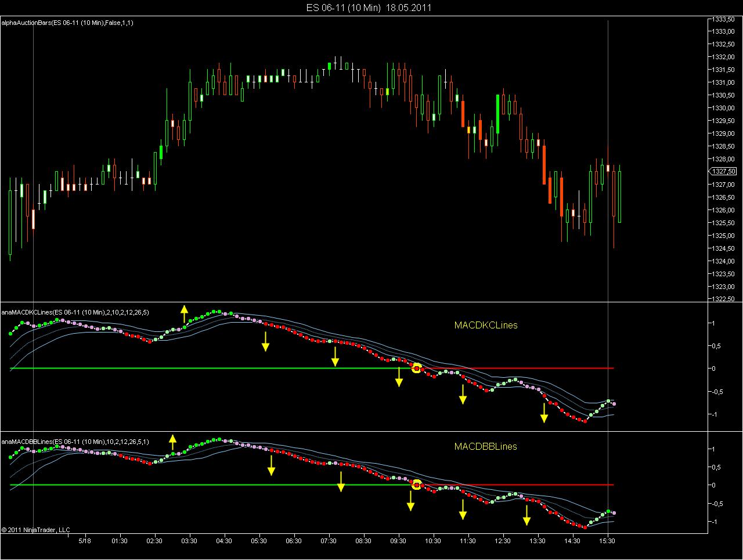Select the alphaAuctionBars indicator label
The image size is (743, 560).
click(x=67, y=23)
